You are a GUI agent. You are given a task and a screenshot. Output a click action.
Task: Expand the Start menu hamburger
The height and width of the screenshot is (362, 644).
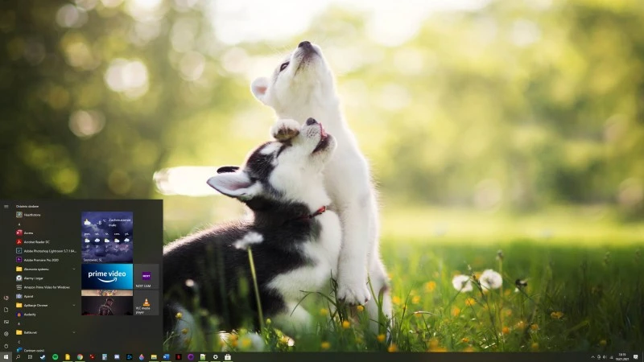(6, 207)
